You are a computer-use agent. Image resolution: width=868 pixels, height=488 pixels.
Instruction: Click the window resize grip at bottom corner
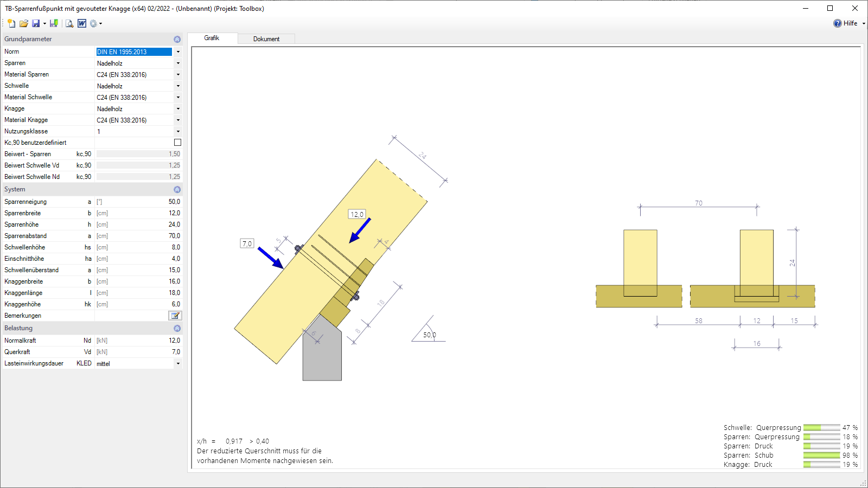pyautogui.click(x=863, y=483)
